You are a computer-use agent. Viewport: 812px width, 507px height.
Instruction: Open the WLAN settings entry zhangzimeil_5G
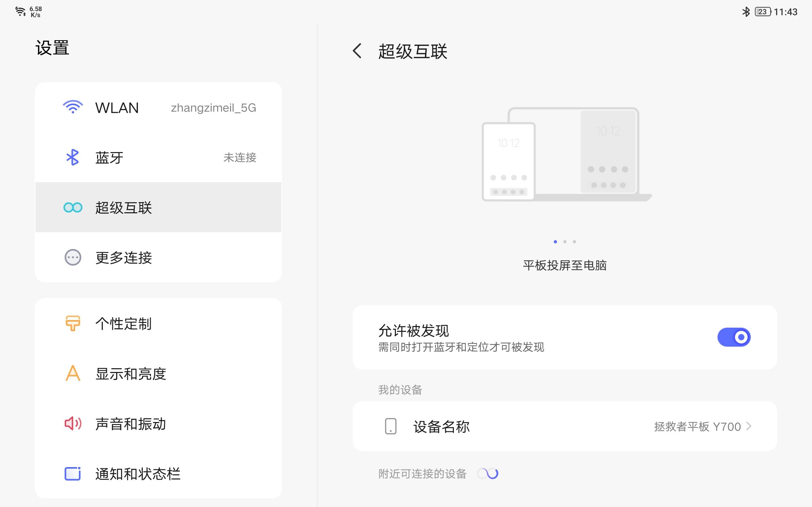(x=158, y=107)
